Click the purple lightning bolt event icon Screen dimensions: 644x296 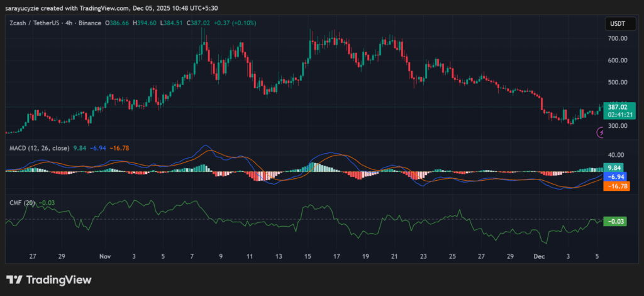(x=601, y=132)
